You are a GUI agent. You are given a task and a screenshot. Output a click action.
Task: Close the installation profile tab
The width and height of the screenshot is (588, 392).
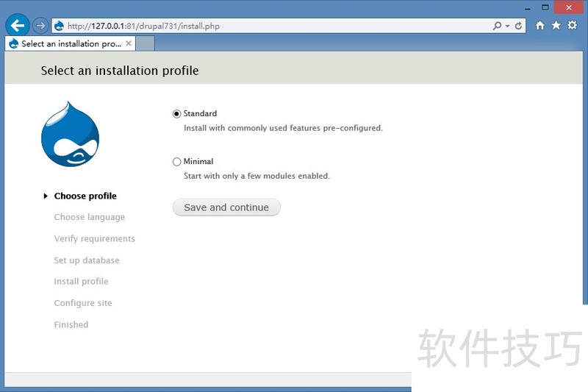(128, 43)
